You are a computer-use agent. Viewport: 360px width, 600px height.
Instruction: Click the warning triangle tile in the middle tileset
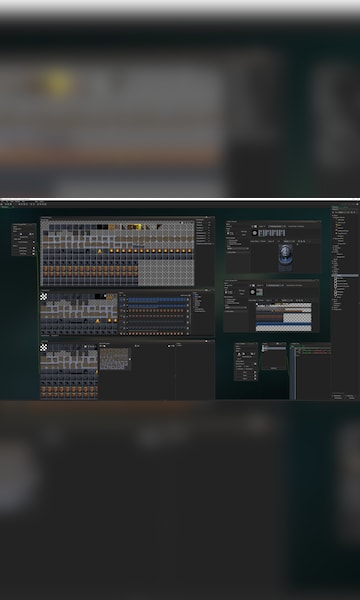pos(97,321)
